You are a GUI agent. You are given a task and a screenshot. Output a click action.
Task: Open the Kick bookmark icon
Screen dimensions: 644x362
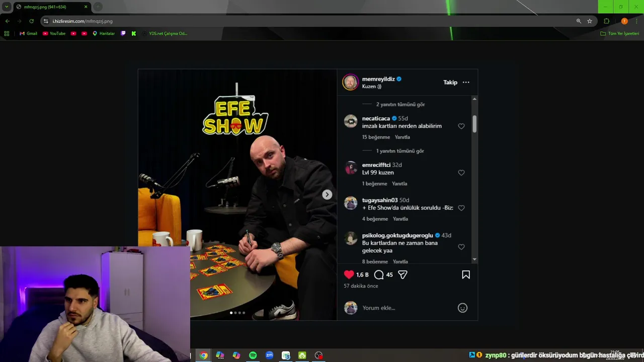[134, 34]
